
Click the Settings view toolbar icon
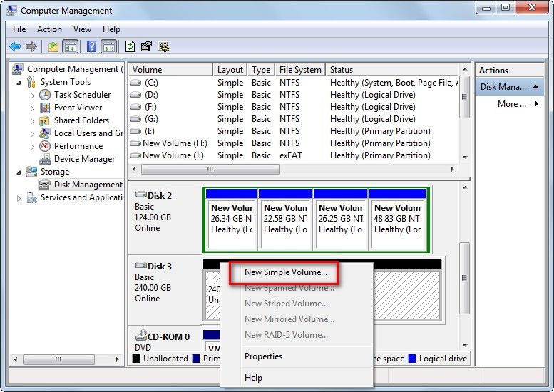163,46
